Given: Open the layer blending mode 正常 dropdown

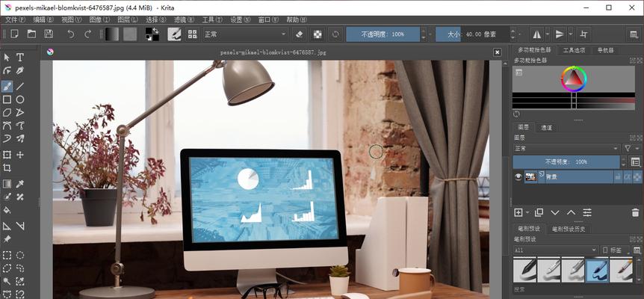Looking at the screenshot, I should point(566,148).
